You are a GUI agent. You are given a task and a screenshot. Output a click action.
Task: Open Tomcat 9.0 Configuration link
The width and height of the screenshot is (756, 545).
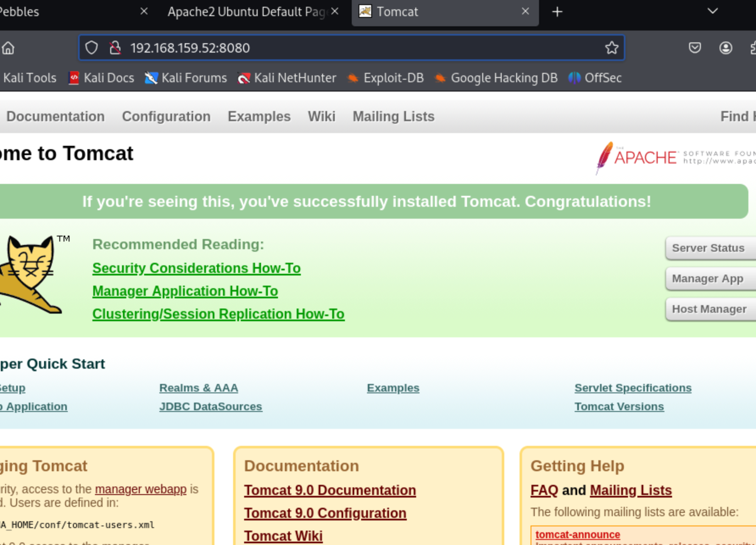point(325,513)
